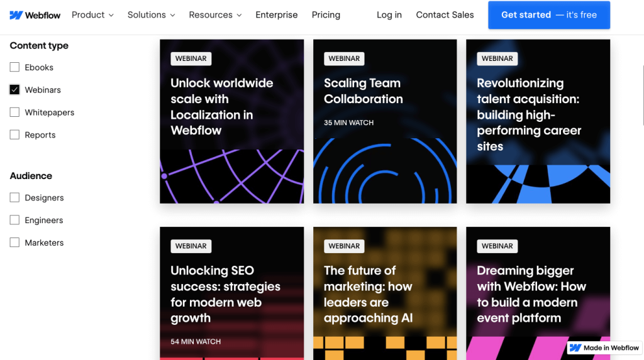Click the Marketers filter label

[x=44, y=243]
